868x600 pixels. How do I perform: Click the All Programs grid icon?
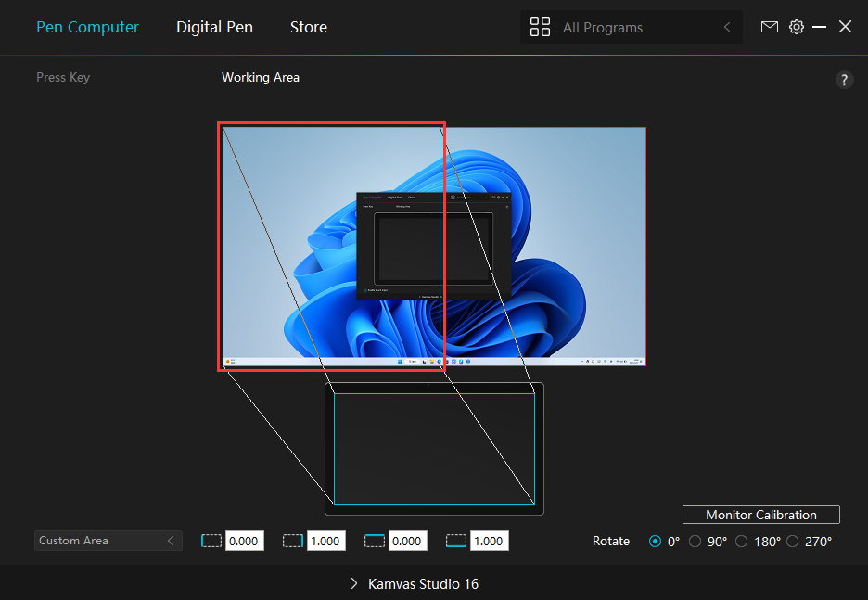tap(540, 27)
